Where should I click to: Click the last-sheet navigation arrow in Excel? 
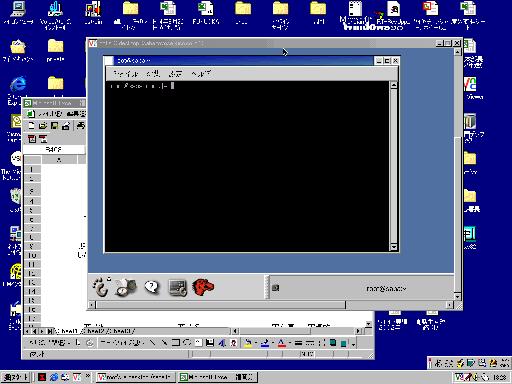click(49, 331)
